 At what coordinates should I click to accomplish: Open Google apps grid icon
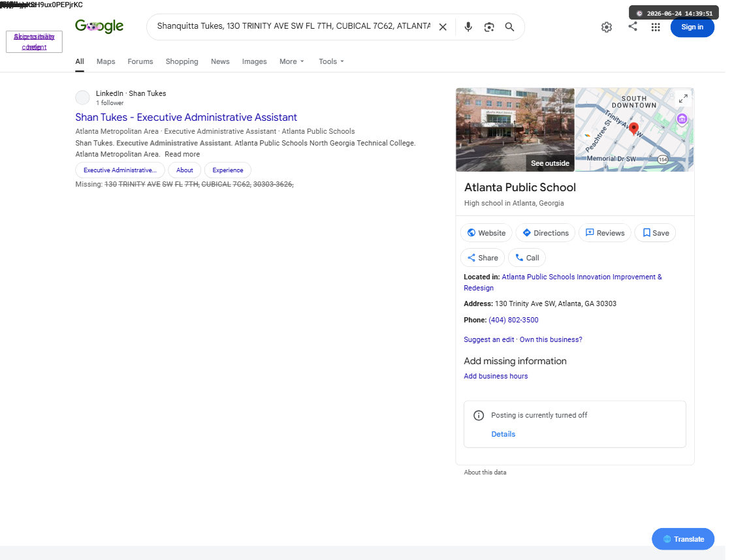[656, 27]
